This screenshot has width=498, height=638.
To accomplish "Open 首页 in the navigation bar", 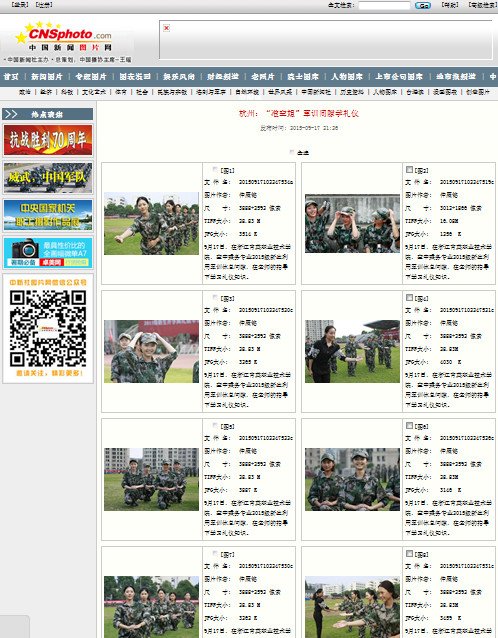I will point(11,76).
